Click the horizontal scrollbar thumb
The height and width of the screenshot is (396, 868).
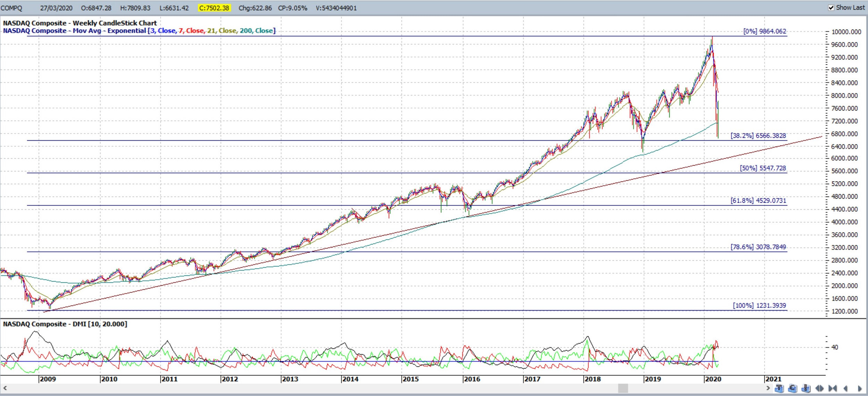coord(623,388)
